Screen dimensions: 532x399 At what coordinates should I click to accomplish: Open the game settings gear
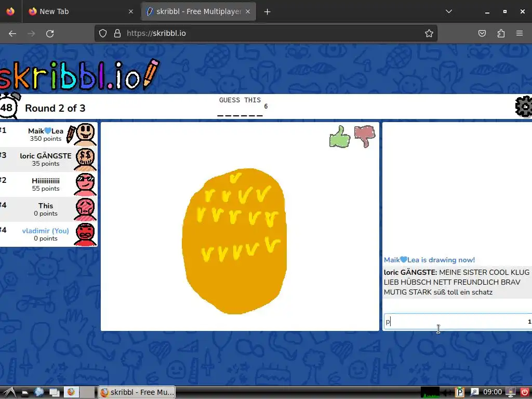pyautogui.click(x=524, y=107)
